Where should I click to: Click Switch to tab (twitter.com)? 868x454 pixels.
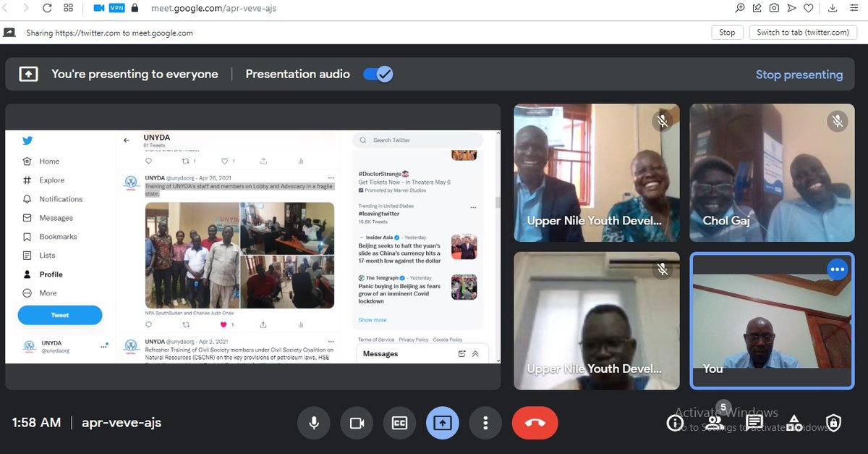(802, 33)
